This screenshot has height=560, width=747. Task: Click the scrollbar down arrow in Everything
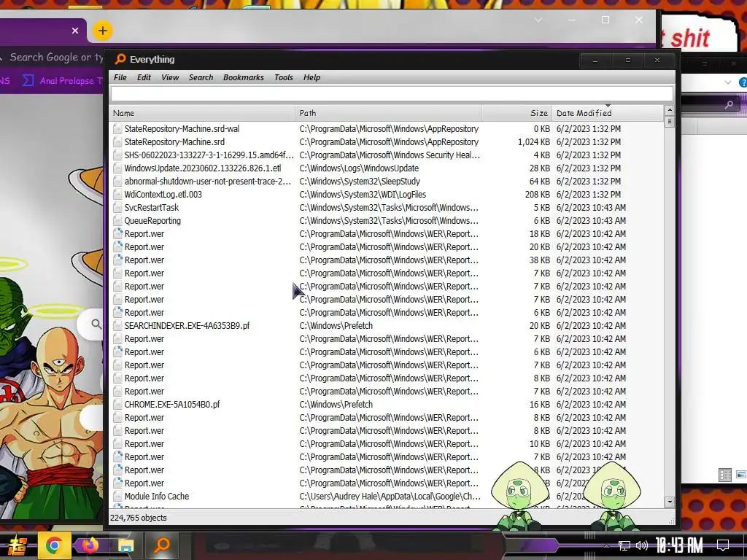pos(670,502)
